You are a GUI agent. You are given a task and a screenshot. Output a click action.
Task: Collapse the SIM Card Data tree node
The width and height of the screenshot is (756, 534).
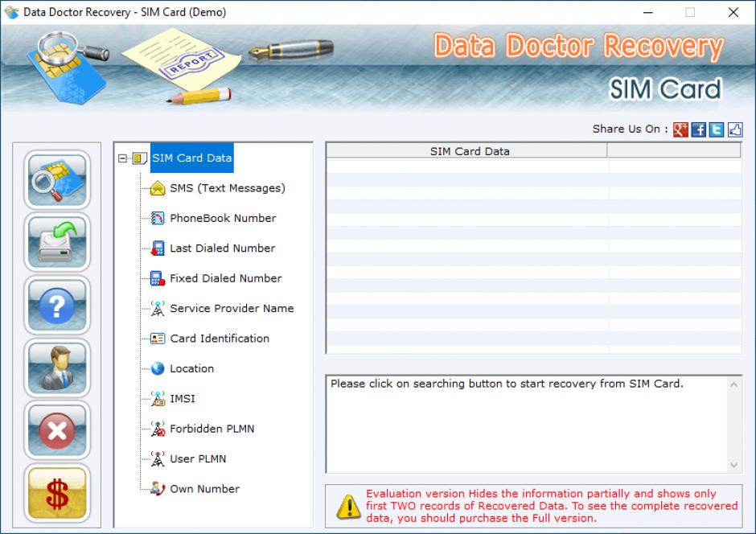point(122,158)
